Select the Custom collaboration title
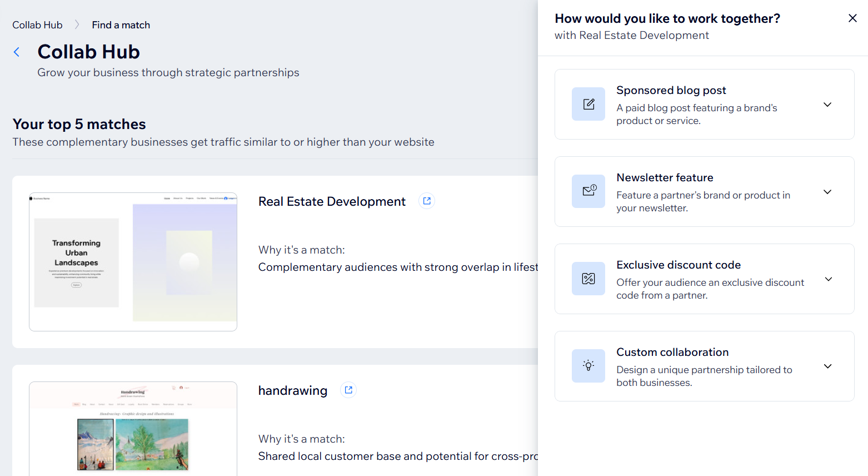 pos(672,352)
